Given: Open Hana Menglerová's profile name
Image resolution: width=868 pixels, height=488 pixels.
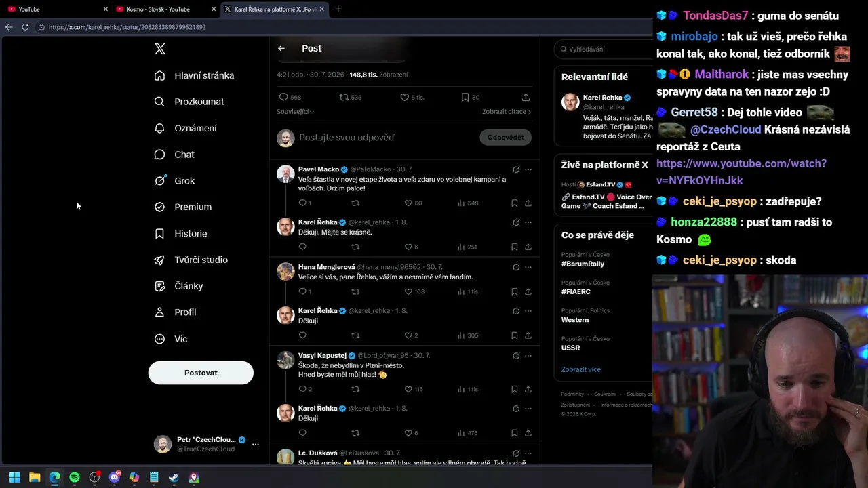Looking at the screenshot, I should 326,267.
